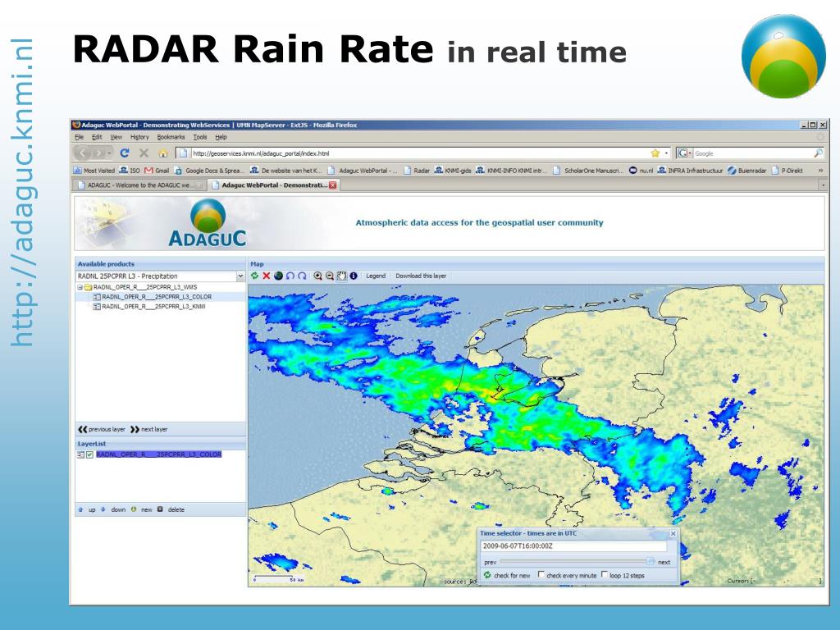Click the bookmarks overflow chevron
Image resolution: width=840 pixels, height=630 pixels.
(x=820, y=171)
